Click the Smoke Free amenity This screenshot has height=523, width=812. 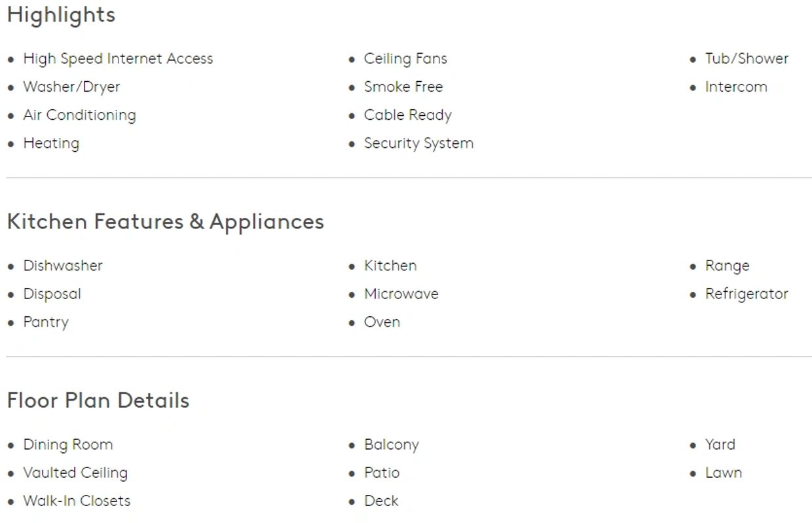(x=403, y=87)
